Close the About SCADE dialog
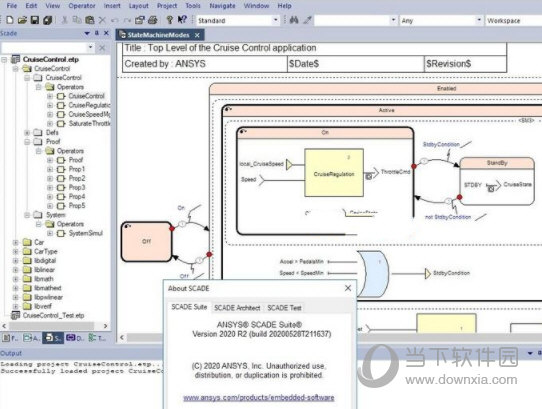The height and width of the screenshot is (409, 542). [348, 288]
